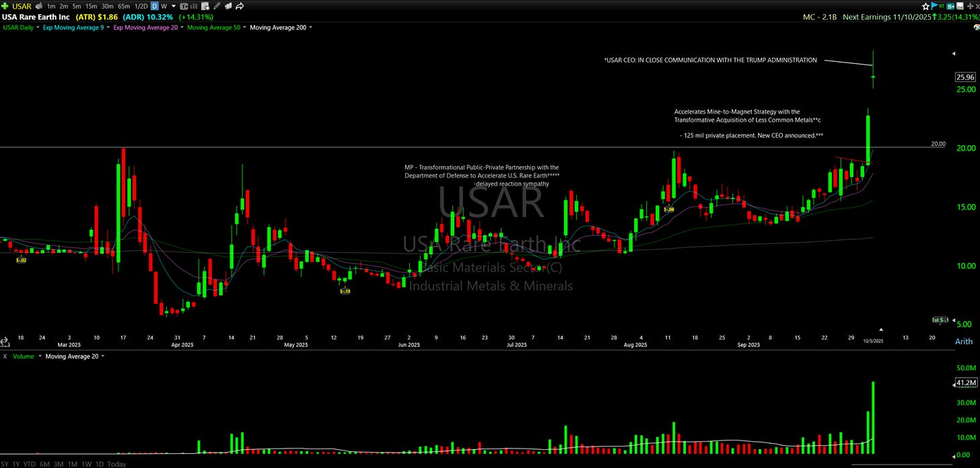
Task: Expand the Moving Average 50 dropdown
Action: pyautogui.click(x=244, y=28)
